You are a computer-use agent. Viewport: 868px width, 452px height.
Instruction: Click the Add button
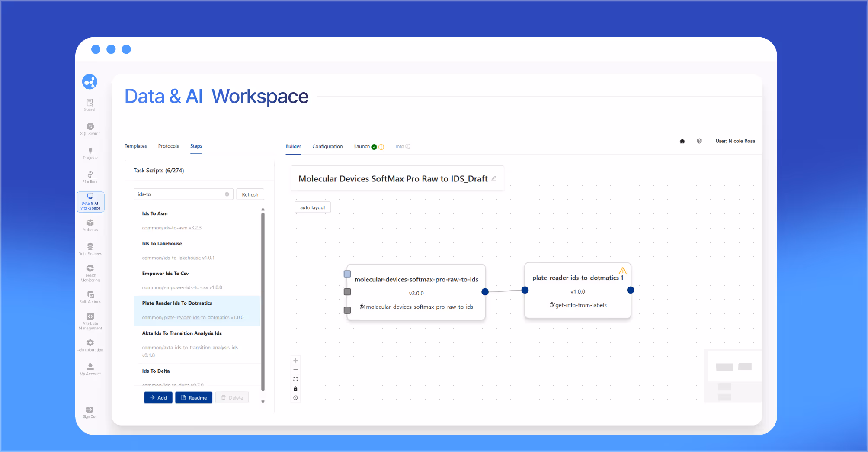pyautogui.click(x=158, y=397)
